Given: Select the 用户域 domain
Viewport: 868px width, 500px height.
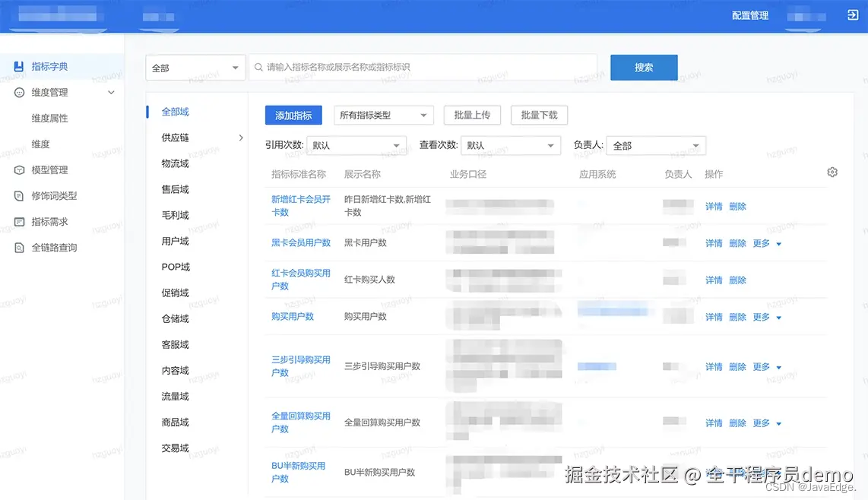Looking at the screenshot, I should 175,241.
